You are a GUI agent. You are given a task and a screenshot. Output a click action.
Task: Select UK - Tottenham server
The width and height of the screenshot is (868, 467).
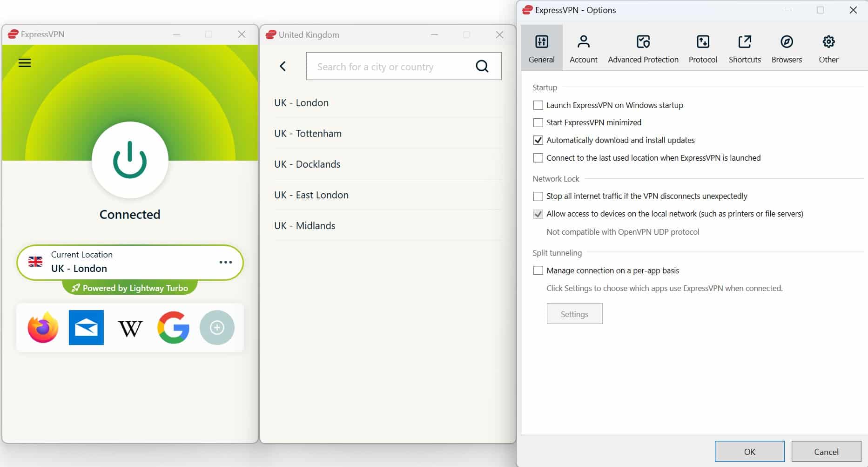pyautogui.click(x=388, y=133)
